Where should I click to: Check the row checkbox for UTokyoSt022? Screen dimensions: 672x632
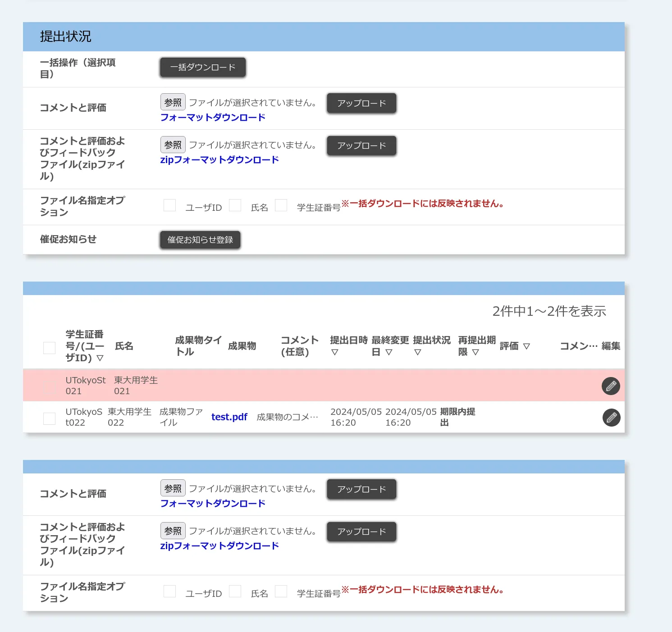tap(49, 418)
